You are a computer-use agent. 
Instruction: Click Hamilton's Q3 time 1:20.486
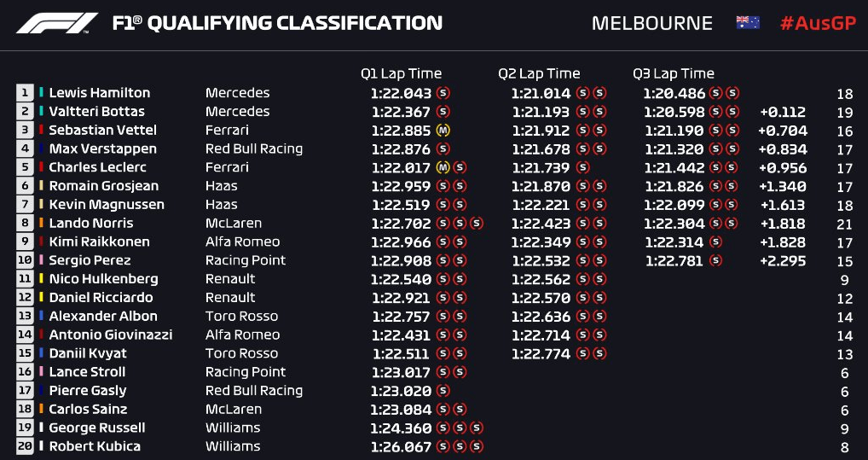coord(674,94)
